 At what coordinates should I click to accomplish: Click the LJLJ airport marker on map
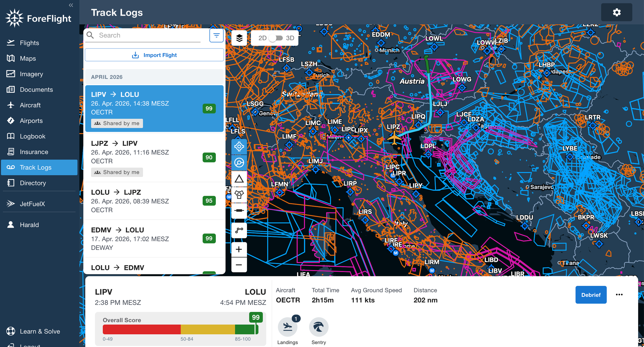tap(440, 112)
